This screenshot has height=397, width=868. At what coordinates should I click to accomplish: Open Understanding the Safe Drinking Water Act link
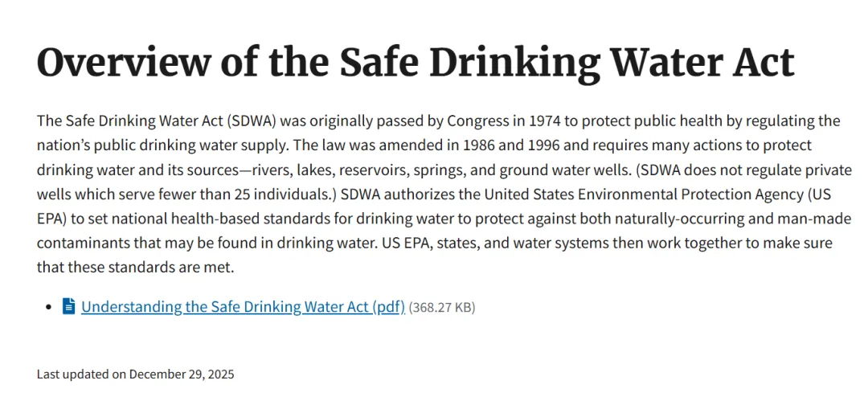(x=225, y=307)
